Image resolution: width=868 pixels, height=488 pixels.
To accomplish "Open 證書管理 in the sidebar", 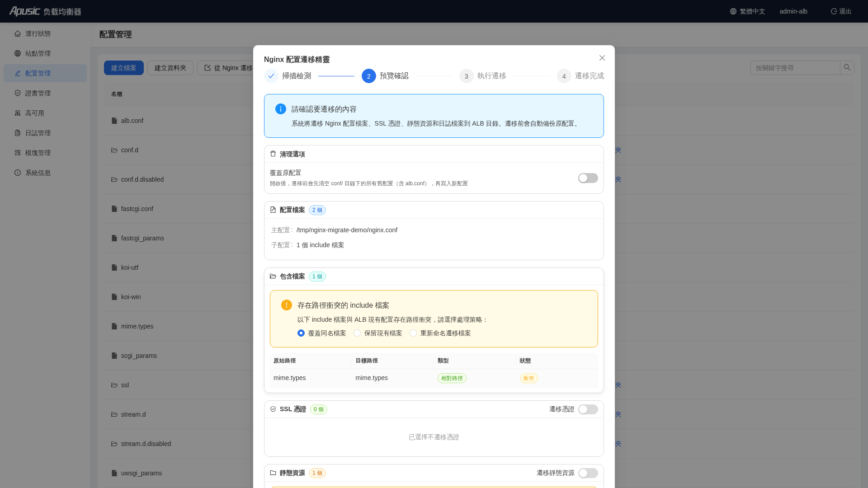I will [x=45, y=93].
